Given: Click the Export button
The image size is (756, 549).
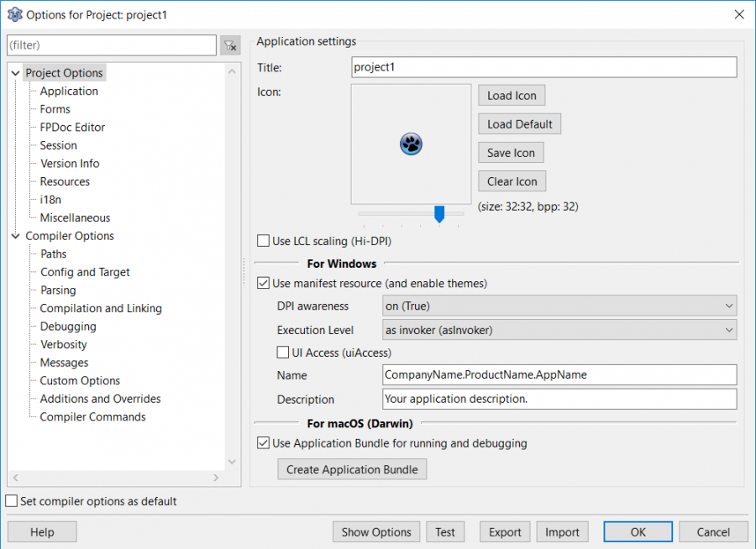Looking at the screenshot, I should pos(504,531).
